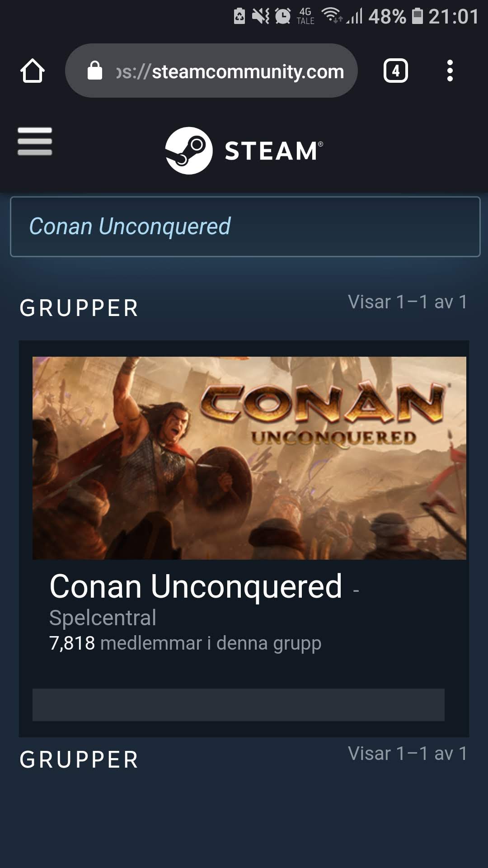This screenshot has height=868, width=488.
Task: Select the top GRUPPER heading
Action: [79, 308]
